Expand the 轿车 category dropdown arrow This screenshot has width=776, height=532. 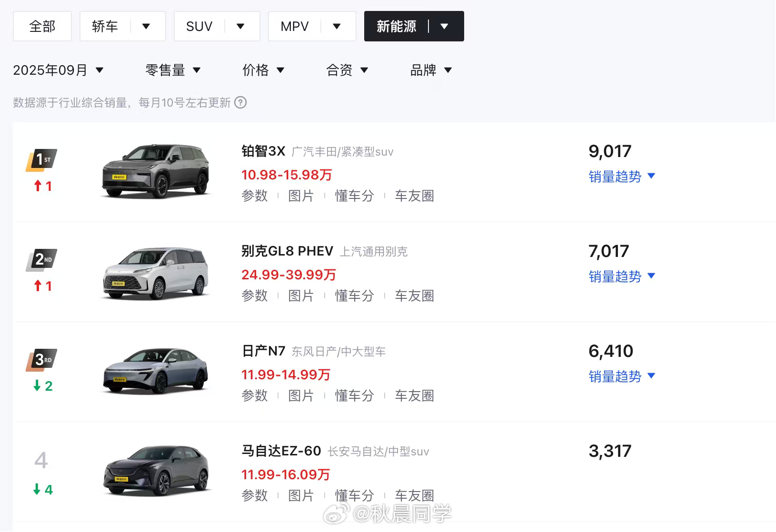click(146, 26)
